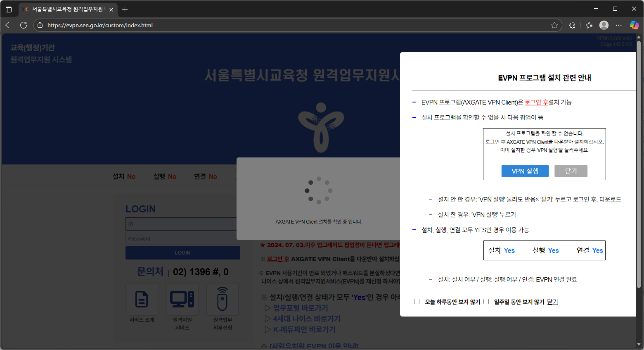Check the 'Don't show for a week' checkbox (일주일 동안 보지 않기)
This screenshot has height=350, width=644.
(x=486, y=302)
